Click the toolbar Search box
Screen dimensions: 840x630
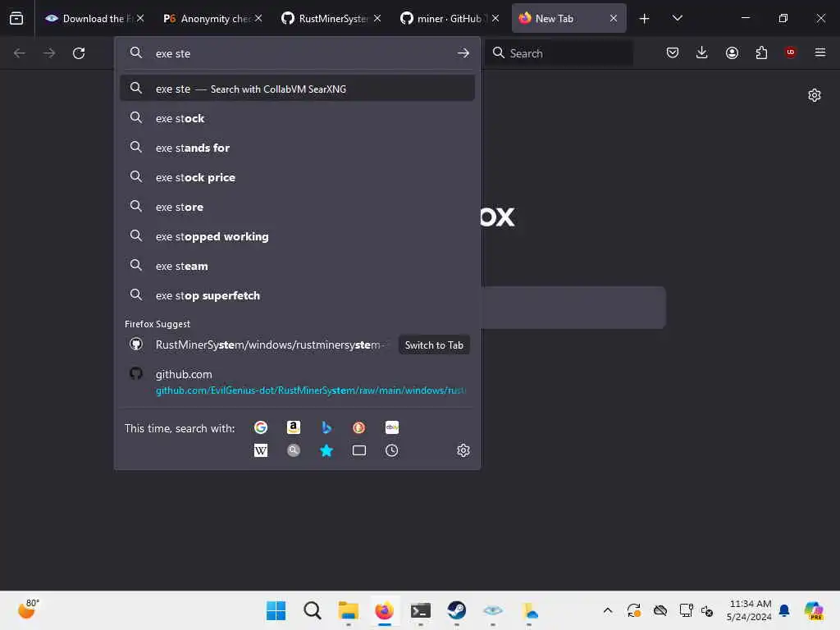(x=559, y=53)
